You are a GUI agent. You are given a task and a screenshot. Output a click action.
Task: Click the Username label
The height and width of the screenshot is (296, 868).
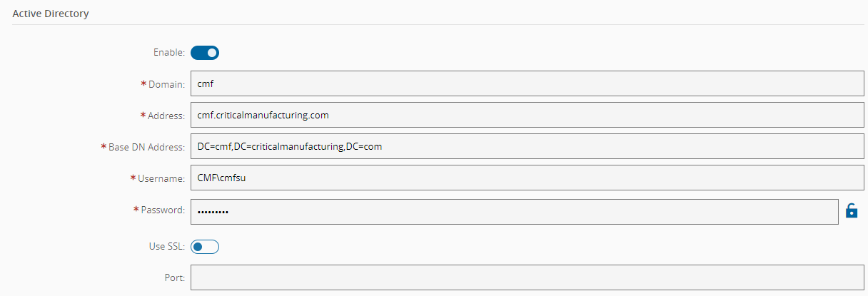pos(161,178)
